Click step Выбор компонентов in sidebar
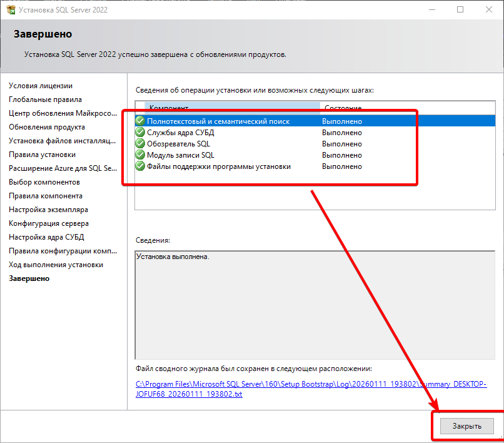The image size is (504, 443). coord(44,182)
